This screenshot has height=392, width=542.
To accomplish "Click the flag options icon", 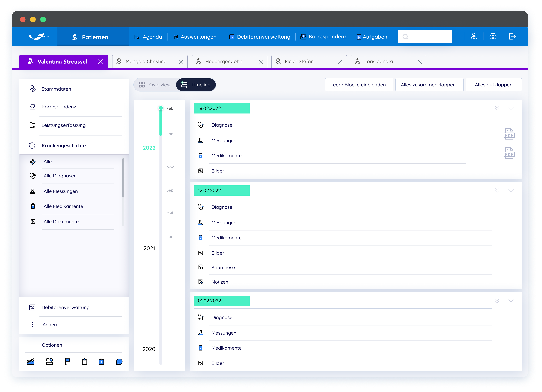I will tap(68, 362).
